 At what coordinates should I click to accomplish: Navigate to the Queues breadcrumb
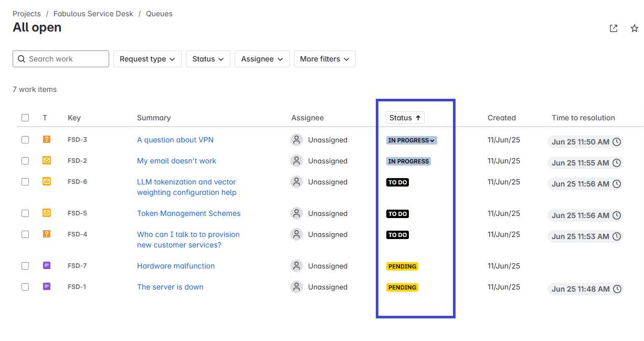(x=159, y=13)
